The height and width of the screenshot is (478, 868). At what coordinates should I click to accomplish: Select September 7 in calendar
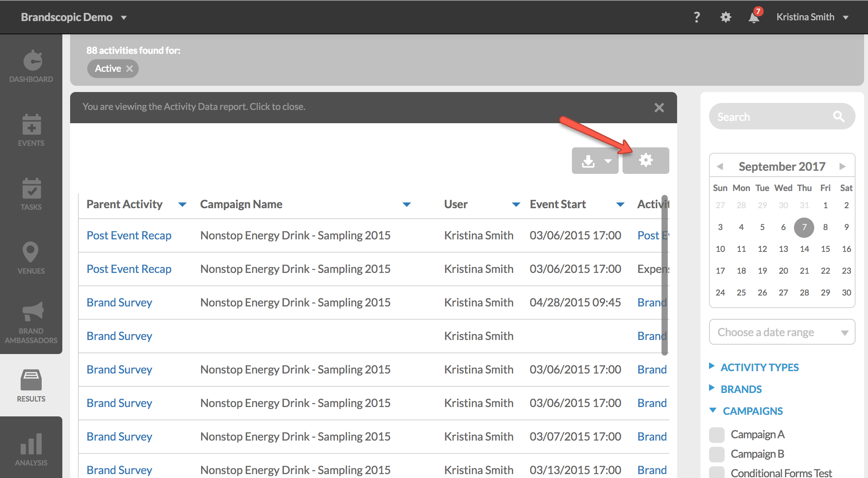(804, 227)
